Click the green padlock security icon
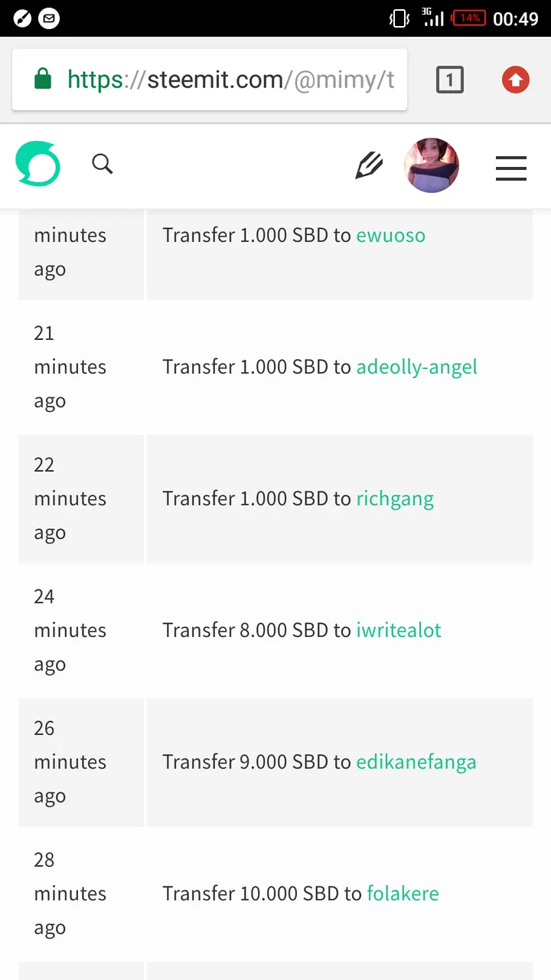551x980 pixels. tap(43, 78)
